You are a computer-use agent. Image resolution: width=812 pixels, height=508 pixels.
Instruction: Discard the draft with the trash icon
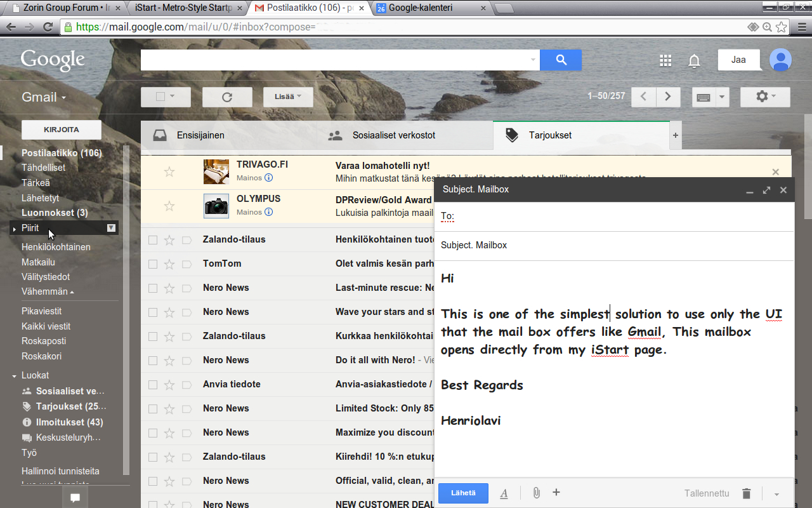click(747, 493)
